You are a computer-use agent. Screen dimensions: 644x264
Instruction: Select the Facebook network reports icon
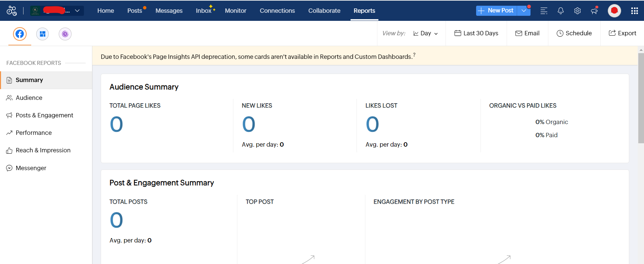(20, 34)
